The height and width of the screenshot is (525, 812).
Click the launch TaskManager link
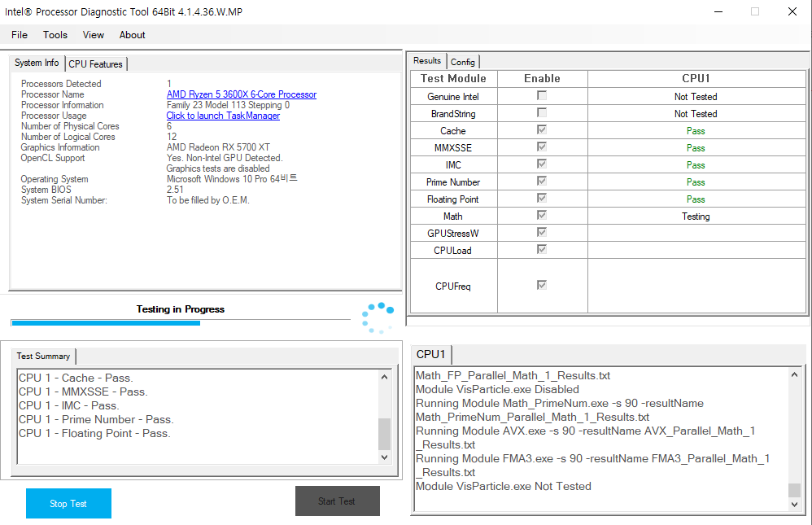pyautogui.click(x=223, y=116)
